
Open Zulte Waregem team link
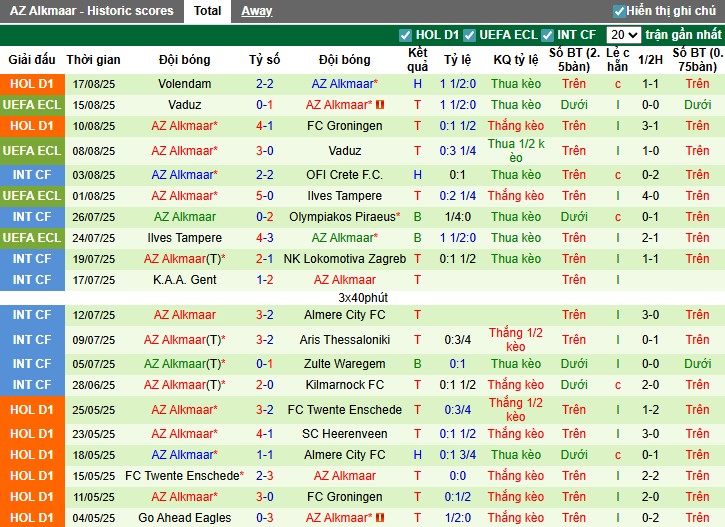click(344, 364)
